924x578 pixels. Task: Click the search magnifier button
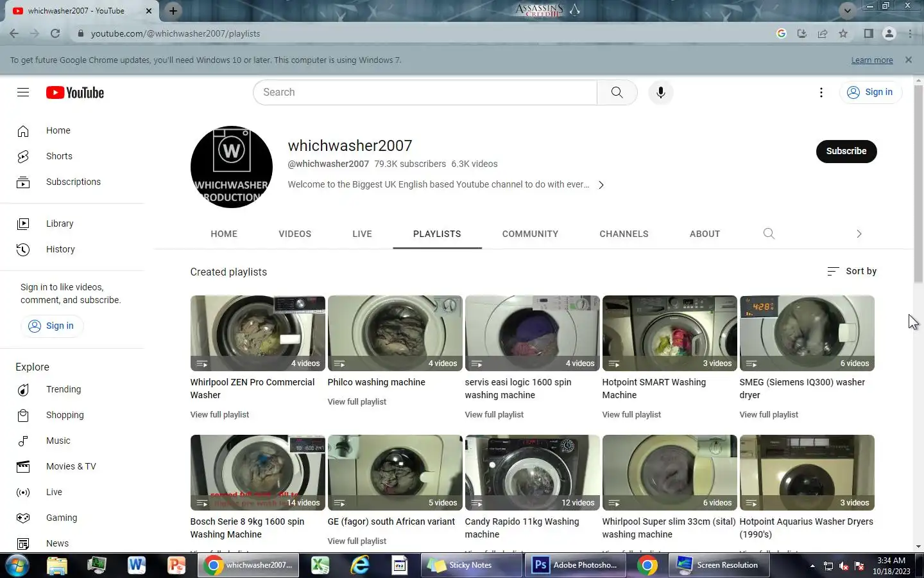(x=617, y=92)
